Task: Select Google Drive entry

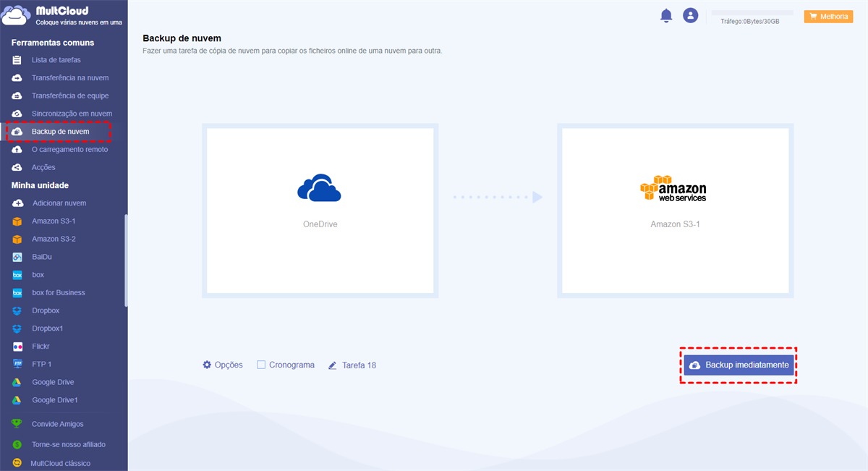Action: [53, 382]
